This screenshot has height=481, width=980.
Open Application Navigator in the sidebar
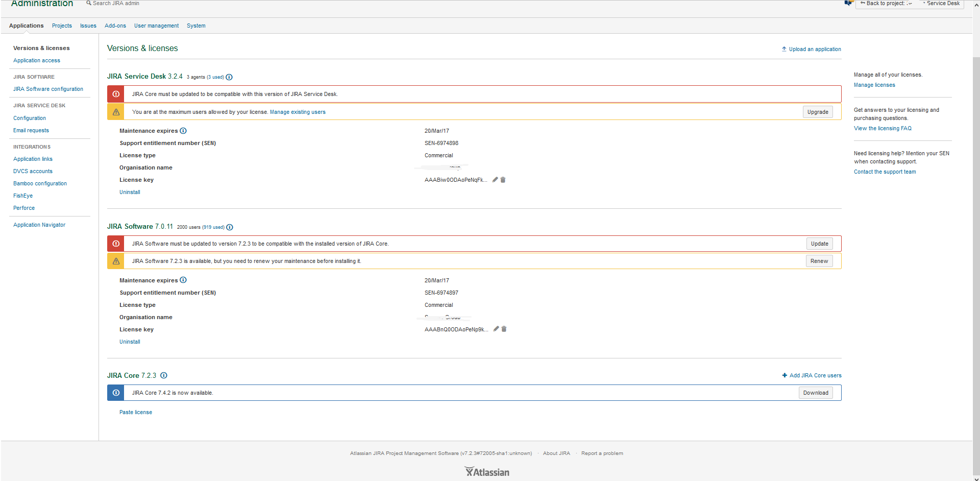coord(39,225)
